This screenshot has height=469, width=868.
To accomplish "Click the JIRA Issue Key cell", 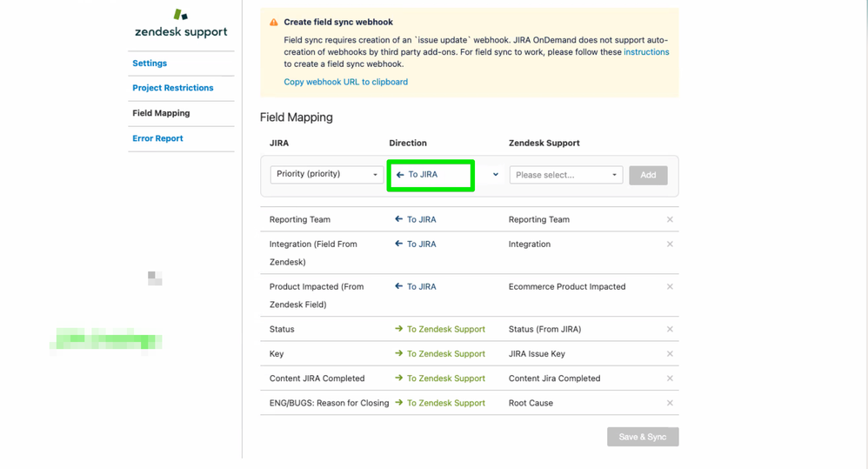I will tap(537, 354).
